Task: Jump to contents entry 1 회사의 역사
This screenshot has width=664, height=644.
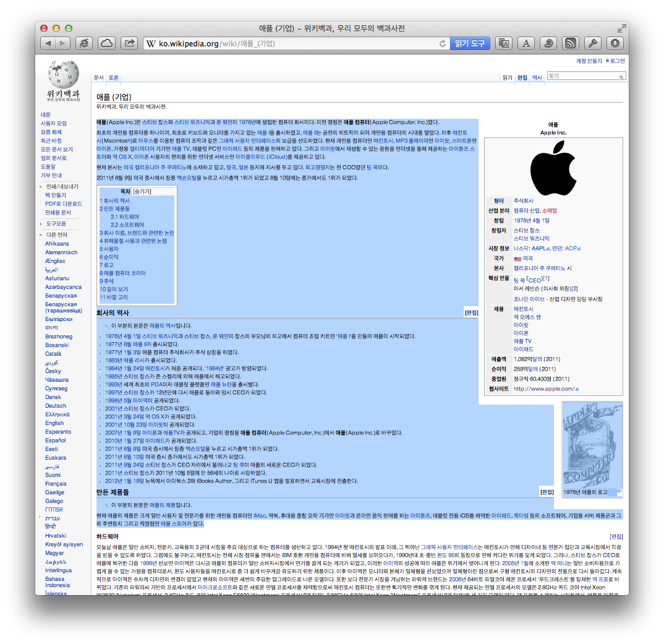Action: coord(115,201)
